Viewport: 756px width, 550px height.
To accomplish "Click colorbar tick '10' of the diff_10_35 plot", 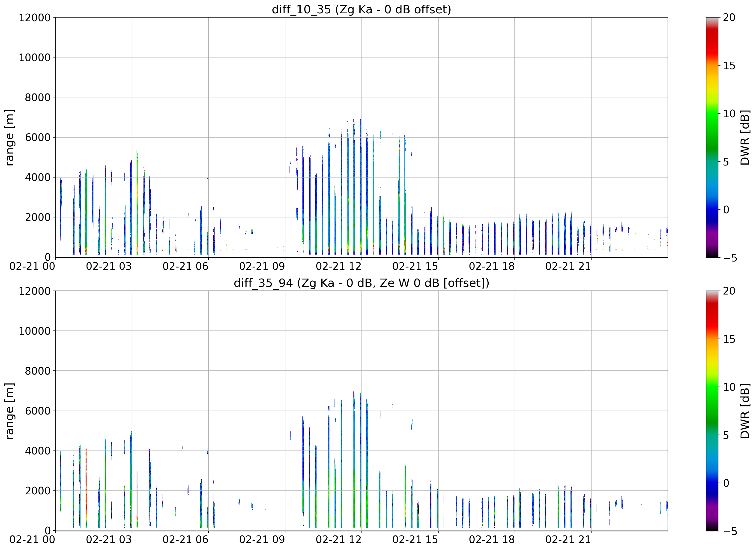I will tap(729, 114).
